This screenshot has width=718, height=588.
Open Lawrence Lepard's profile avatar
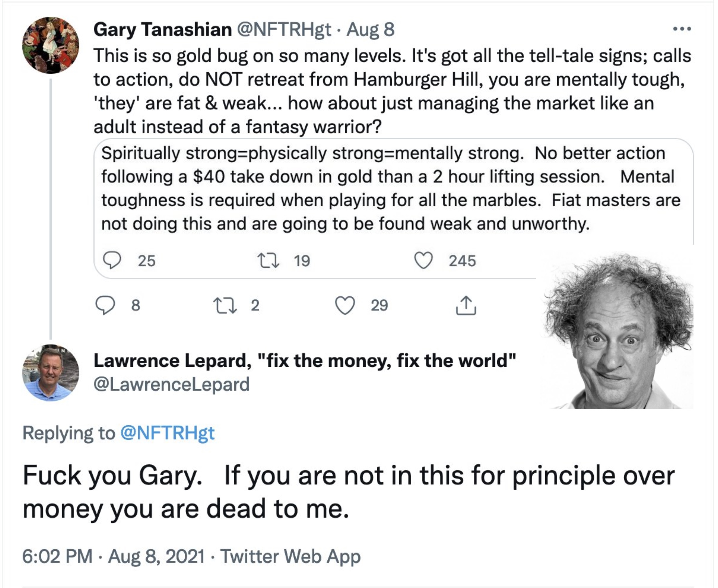tap(51, 373)
